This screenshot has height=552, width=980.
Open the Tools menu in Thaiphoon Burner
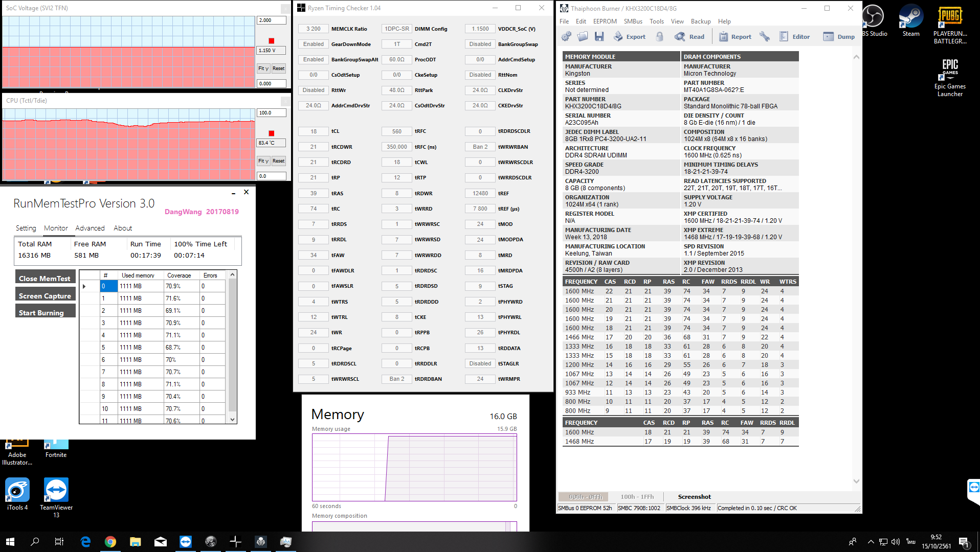[x=657, y=21]
